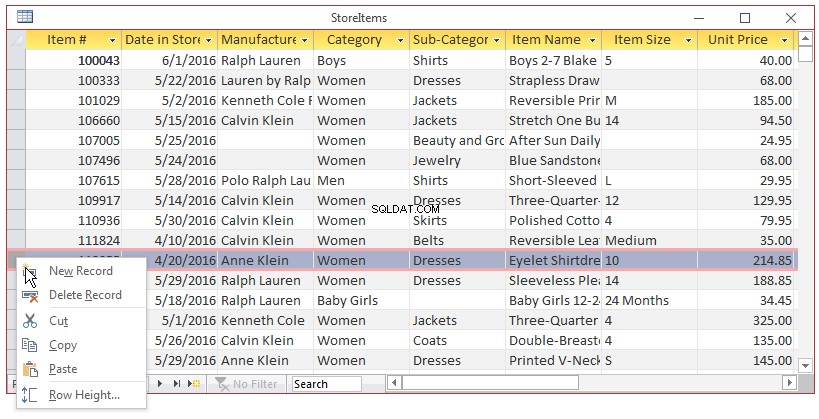Viewport: 819px width, 419px height.
Task: Click Boys category cell in first row
Action: 361,61
